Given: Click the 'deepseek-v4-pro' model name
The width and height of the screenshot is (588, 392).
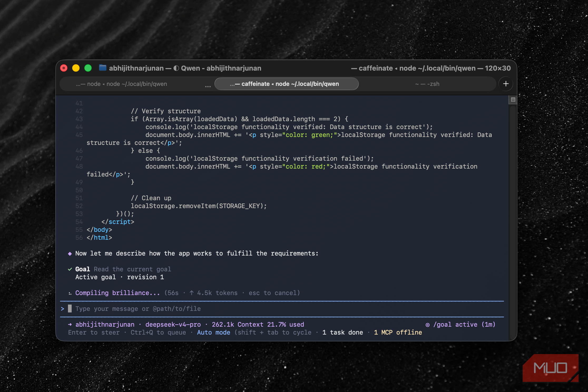Looking at the screenshot, I should 173,325.
